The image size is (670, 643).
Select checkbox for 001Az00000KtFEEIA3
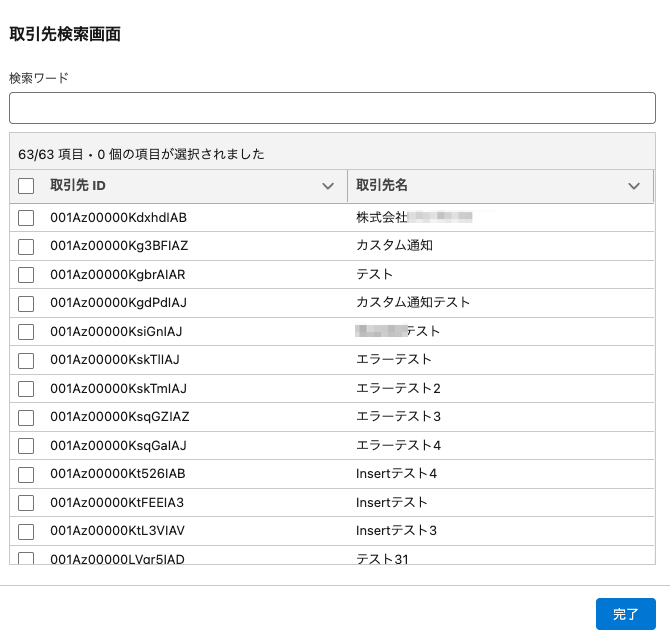point(26,503)
